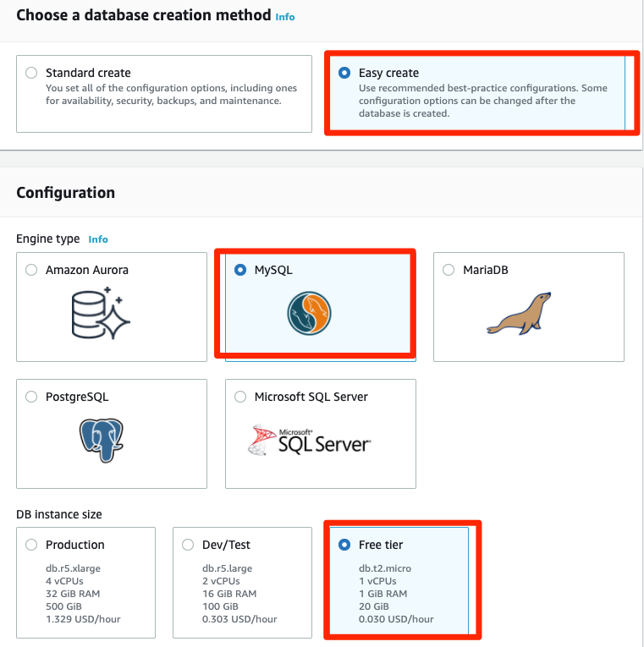
Task: Choose the Amazon Aurora engine radio button
Action: [x=31, y=270]
